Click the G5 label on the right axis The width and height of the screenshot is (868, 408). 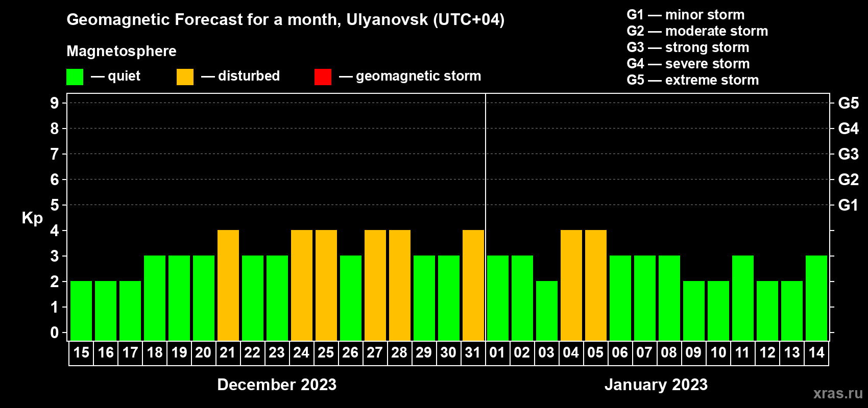pyautogui.click(x=849, y=103)
